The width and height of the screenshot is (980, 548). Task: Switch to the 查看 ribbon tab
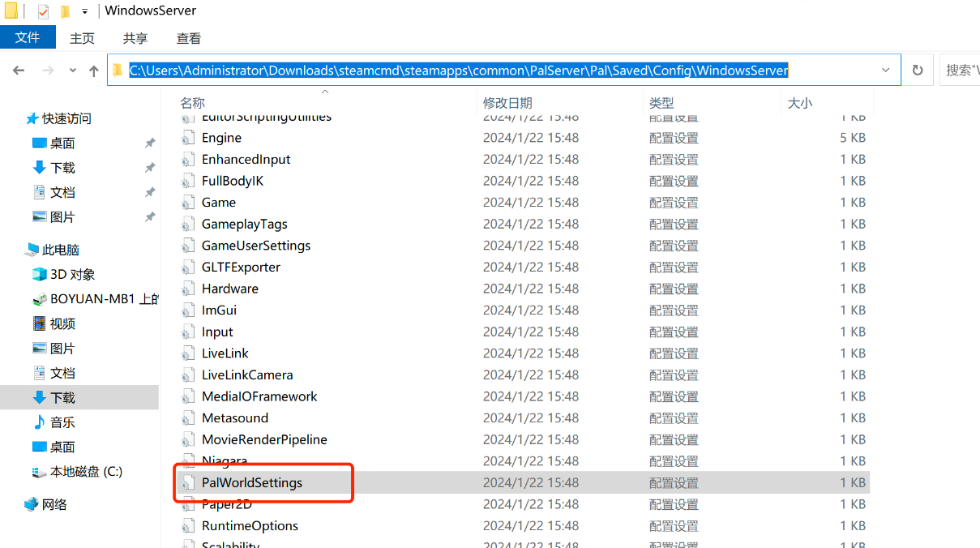pos(189,38)
